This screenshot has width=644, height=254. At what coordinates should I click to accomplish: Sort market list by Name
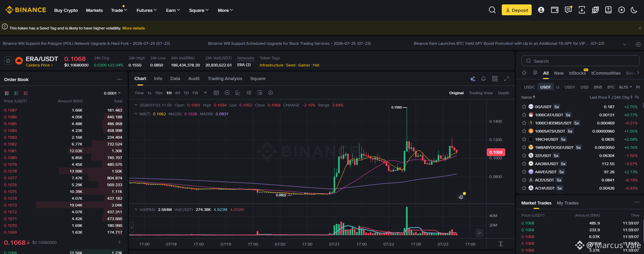tap(528, 97)
